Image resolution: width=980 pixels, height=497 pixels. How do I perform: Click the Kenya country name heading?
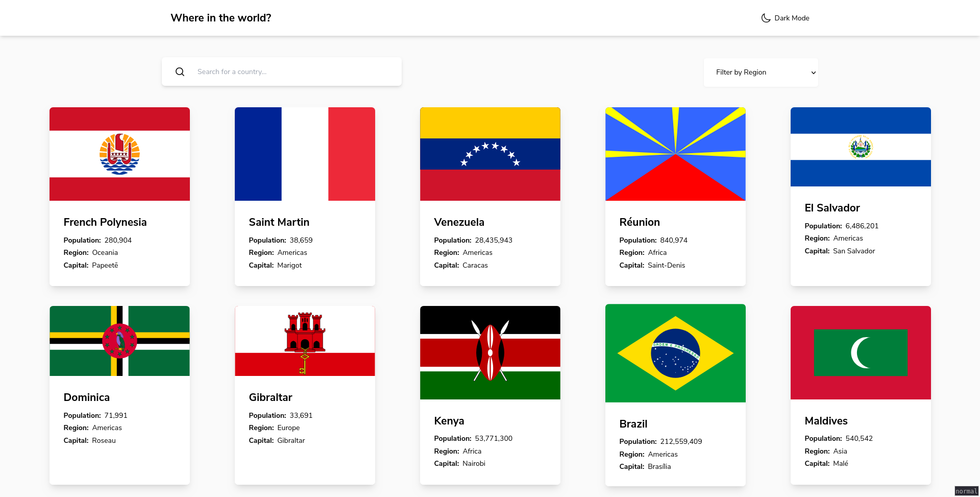point(449,421)
